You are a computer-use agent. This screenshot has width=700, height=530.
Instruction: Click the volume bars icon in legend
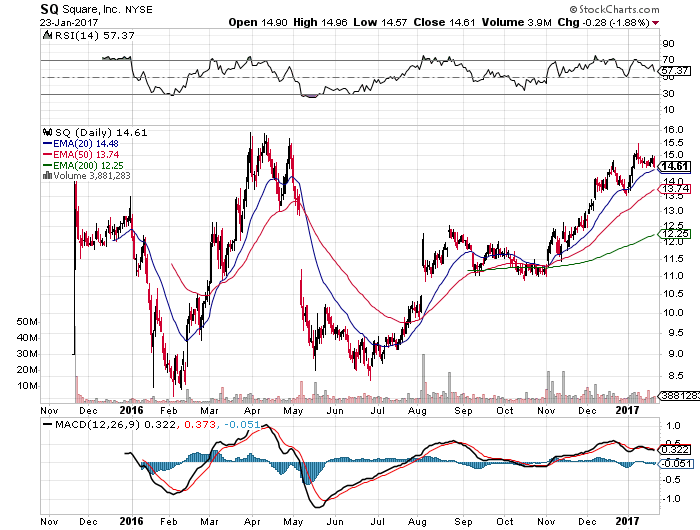[x=47, y=175]
